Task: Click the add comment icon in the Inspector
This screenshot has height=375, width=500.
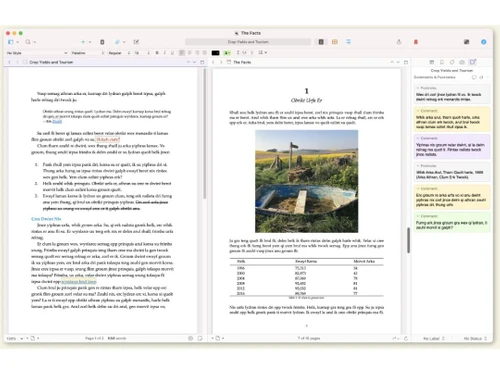Action: 474,77
